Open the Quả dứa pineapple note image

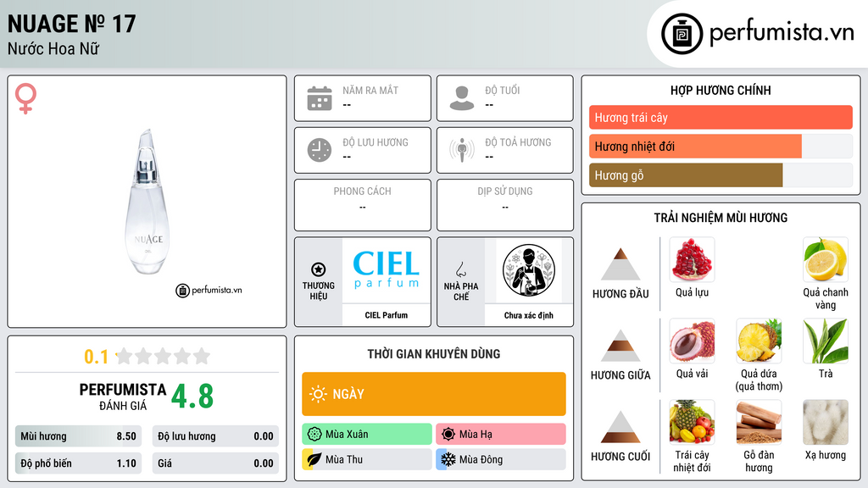[759, 341]
